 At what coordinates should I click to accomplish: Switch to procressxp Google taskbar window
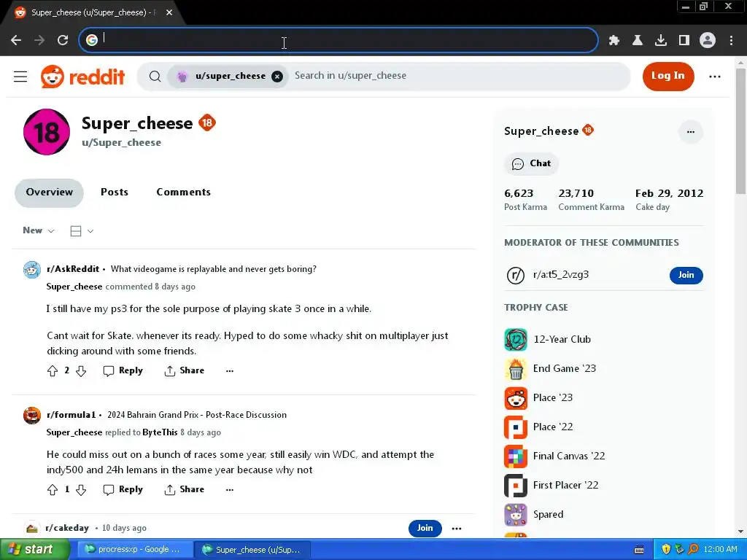tap(135, 550)
